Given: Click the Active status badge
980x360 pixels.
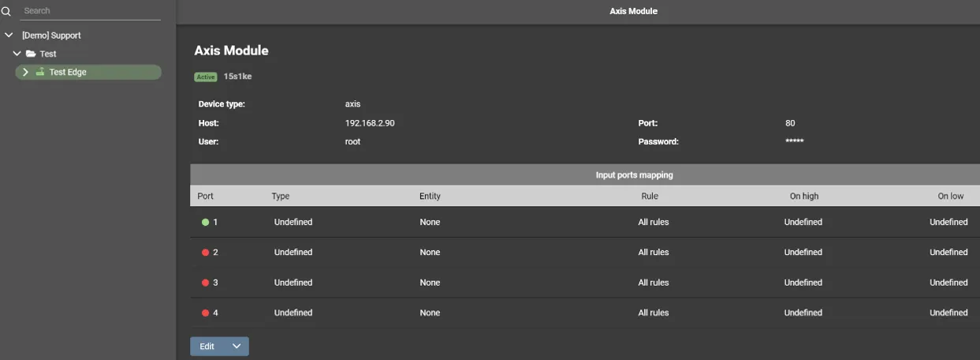Looking at the screenshot, I should 206,77.
